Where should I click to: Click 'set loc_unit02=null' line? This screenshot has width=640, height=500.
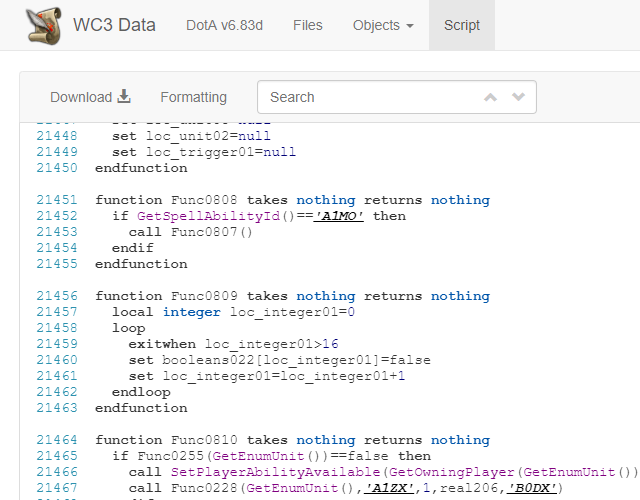[x=191, y=136]
